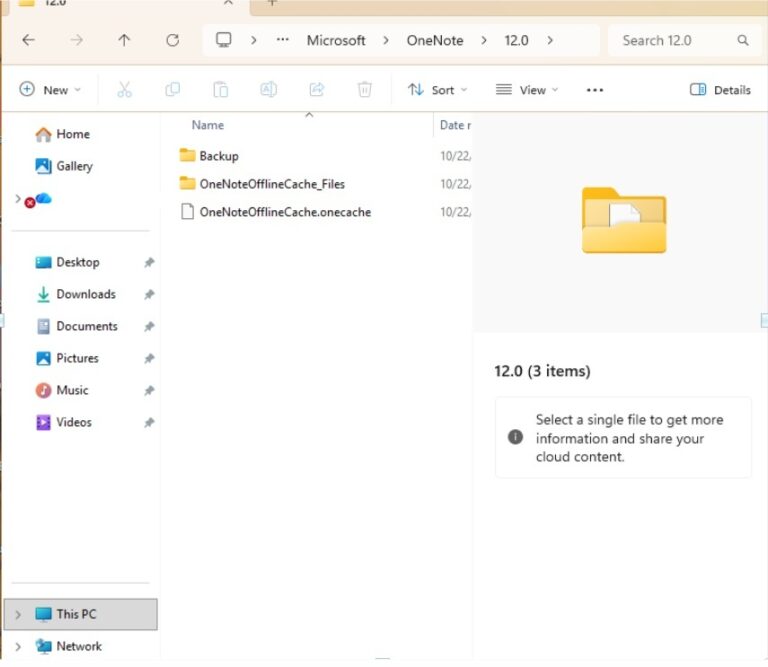The height and width of the screenshot is (667, 768).
Task: Open OneNote breadcrumb folder
Action: pyautogui.click(x=435, y=40)
